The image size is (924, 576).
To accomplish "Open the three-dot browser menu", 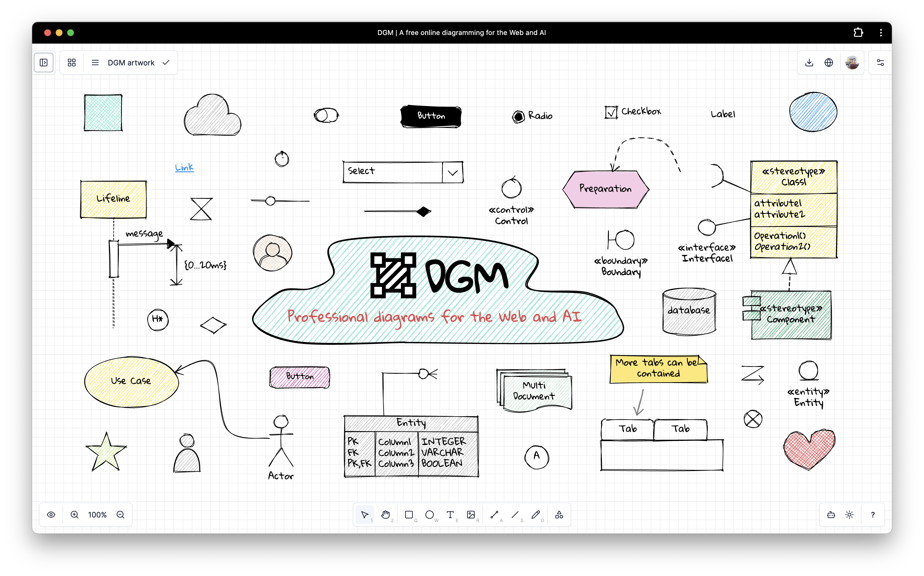I will [881, 33].
